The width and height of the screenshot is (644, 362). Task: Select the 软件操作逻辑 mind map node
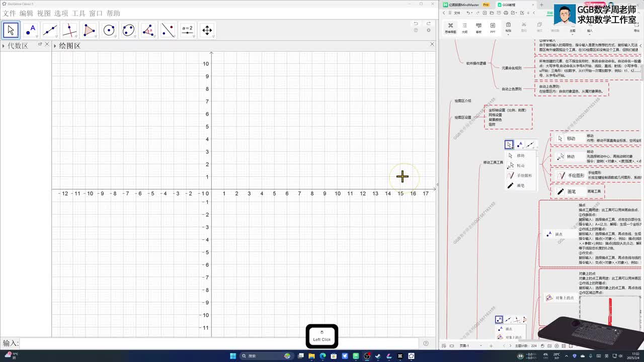click(476, 63)
